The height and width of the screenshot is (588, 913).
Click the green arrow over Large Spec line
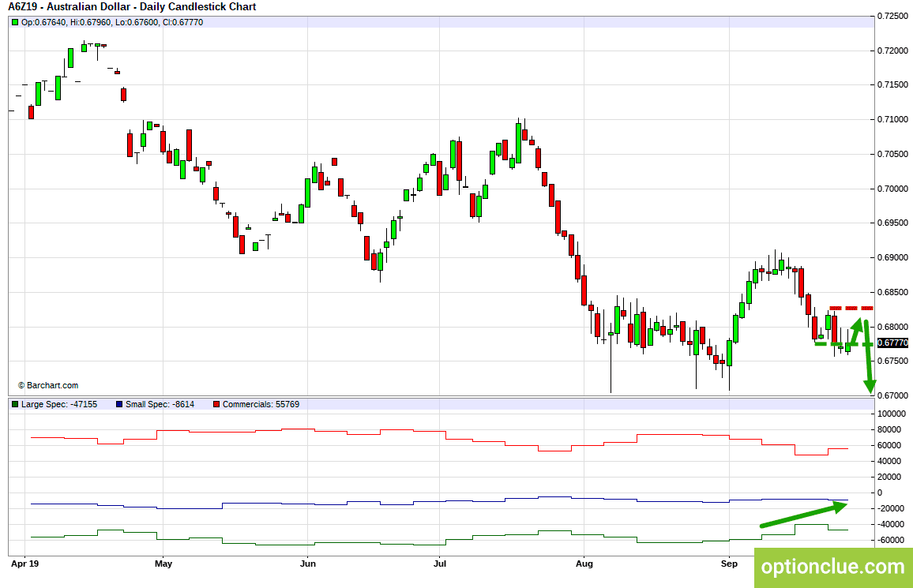(803, 515)
